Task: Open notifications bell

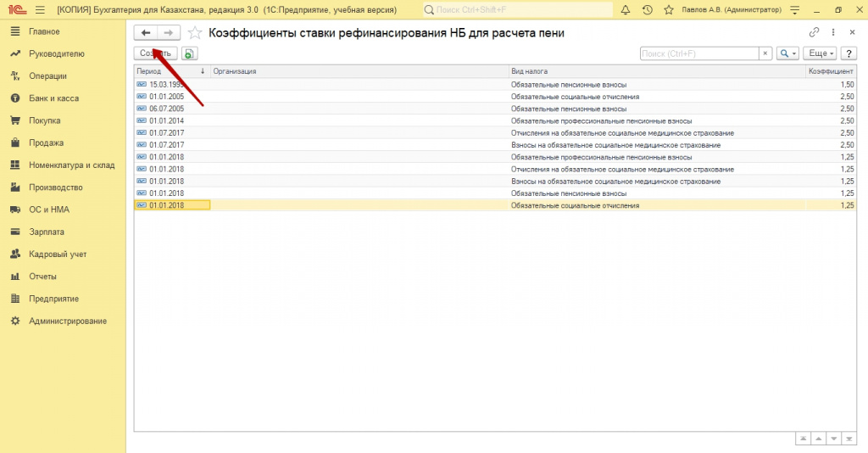Action: [x=626, y=10]
